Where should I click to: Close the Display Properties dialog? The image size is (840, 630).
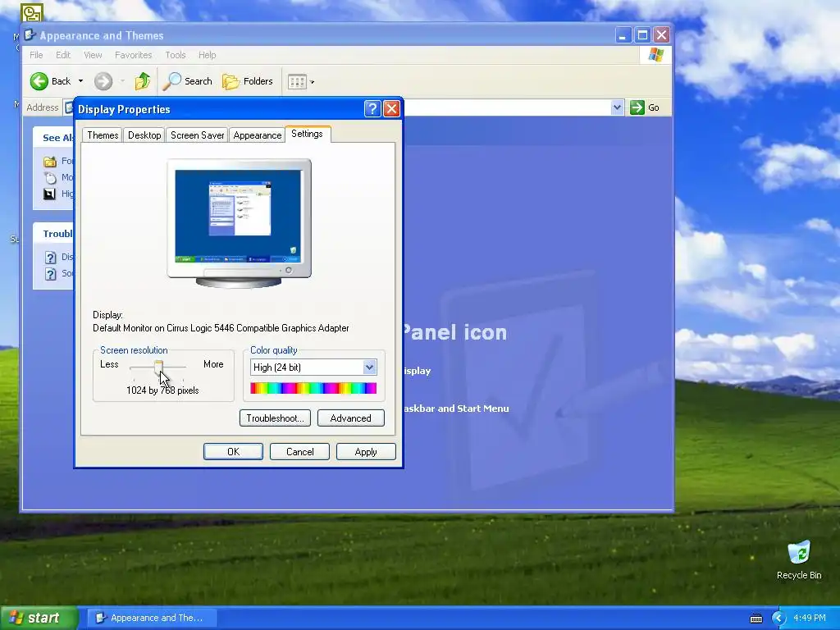[391, 109]
